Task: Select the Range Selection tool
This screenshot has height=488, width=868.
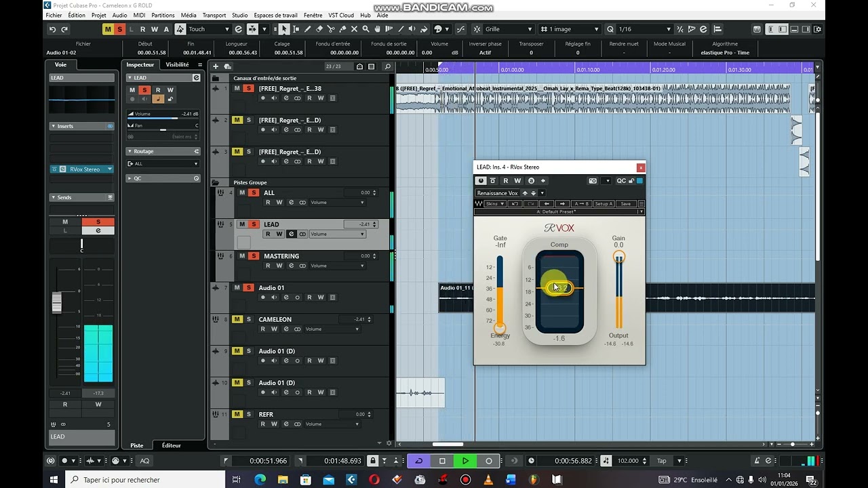Action: tap(296, 29)
